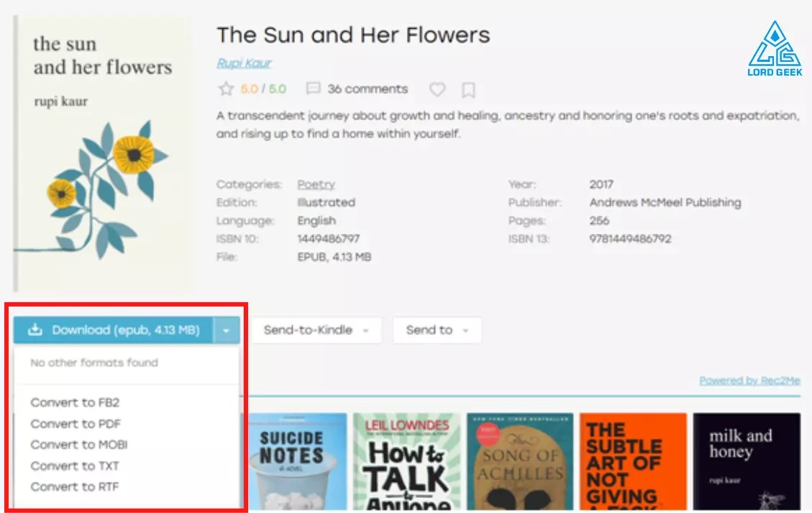Click the year value 2017
812x513 pixels.
coord(601,184)
